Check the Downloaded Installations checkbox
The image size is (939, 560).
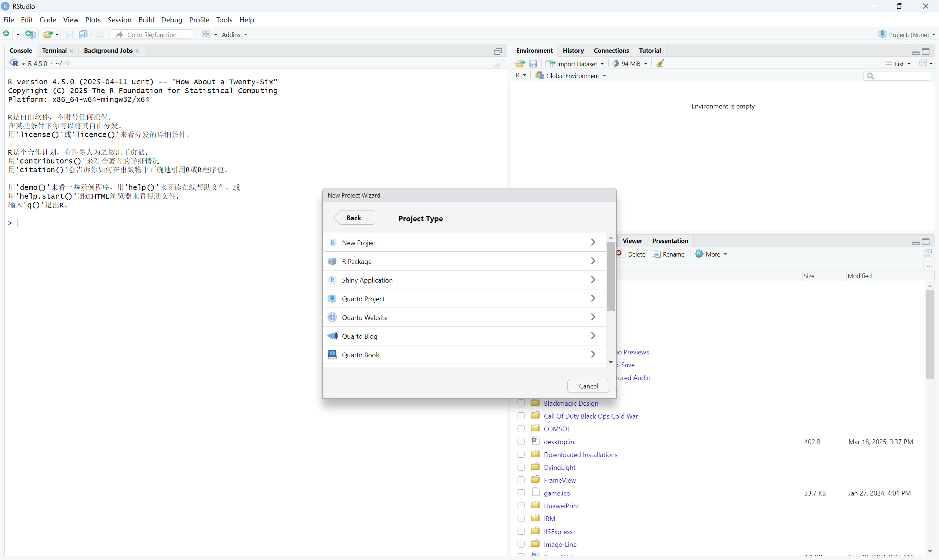coord(521,454)
